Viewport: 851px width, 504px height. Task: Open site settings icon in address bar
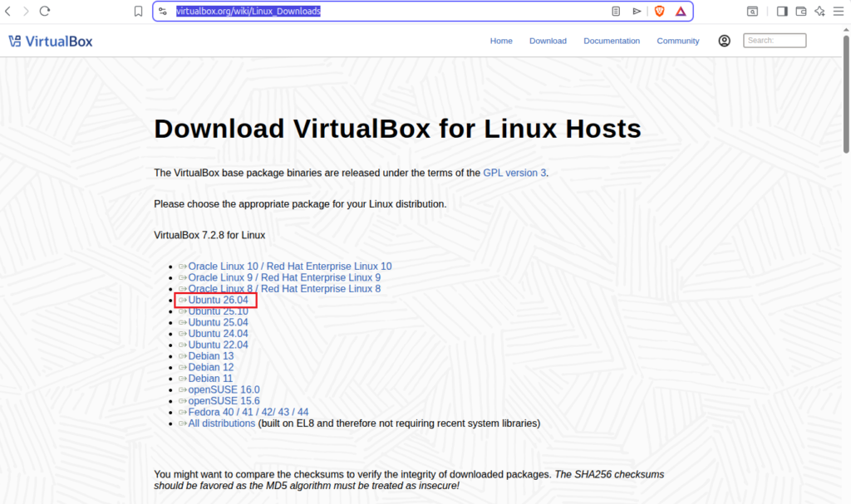pyautogui.click(x=163, y=11)
